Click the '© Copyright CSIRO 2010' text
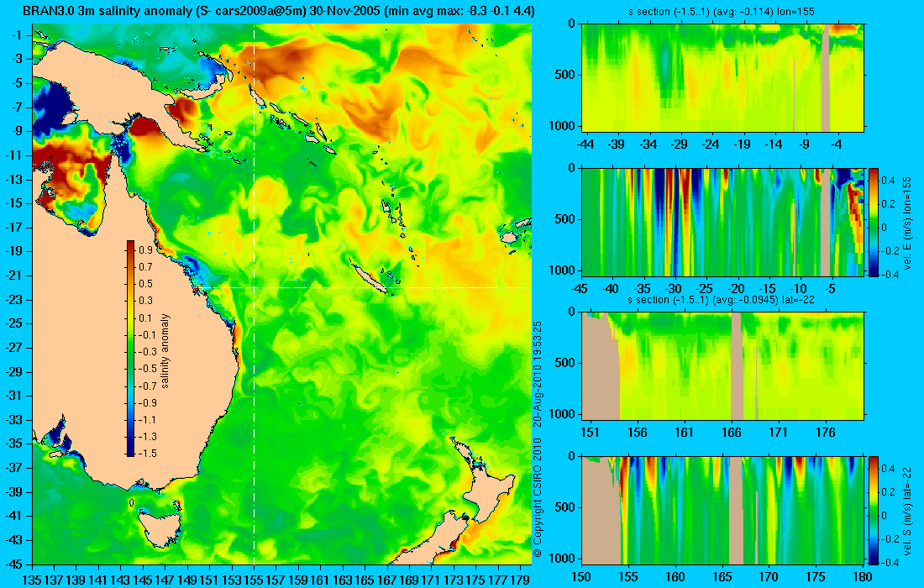This screenshot has width=924, height=588. tap(538, 497)
